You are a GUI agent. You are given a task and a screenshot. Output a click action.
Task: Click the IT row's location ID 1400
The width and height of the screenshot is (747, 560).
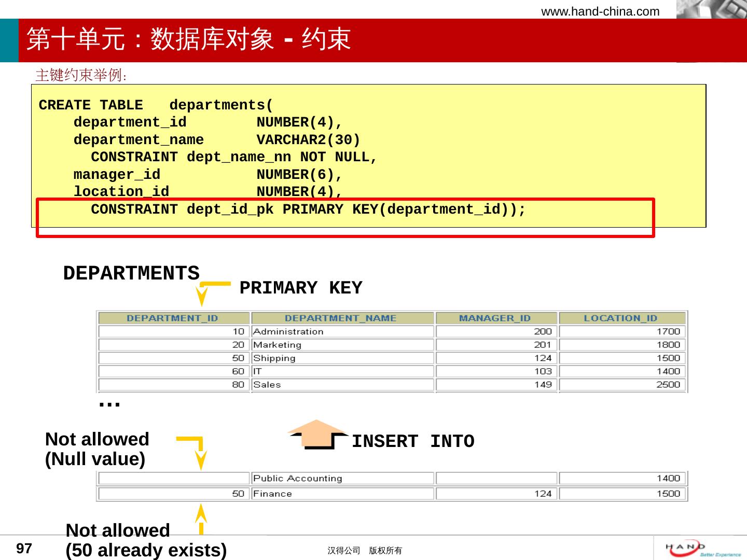tap(622, 371)
